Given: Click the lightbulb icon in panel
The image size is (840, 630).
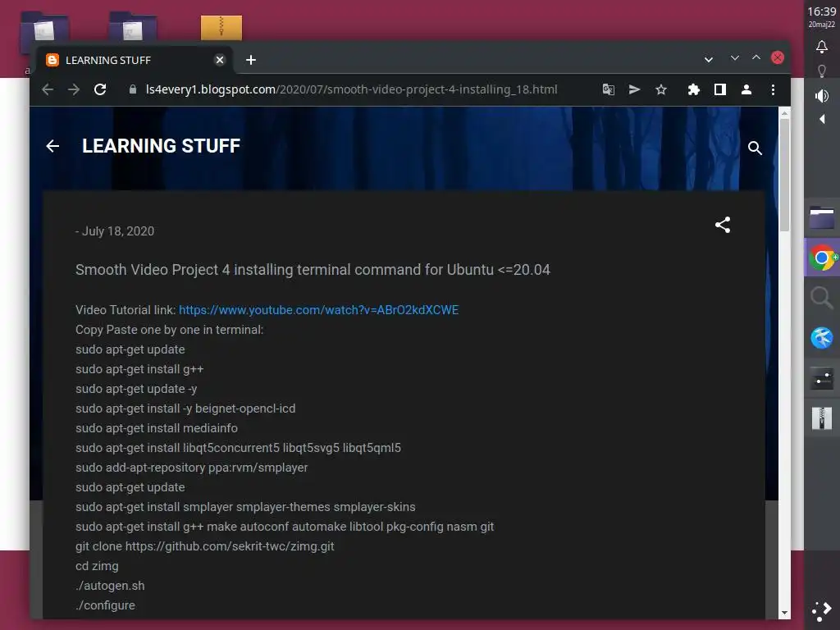Looking at the screenshot, I should point(822,71).
